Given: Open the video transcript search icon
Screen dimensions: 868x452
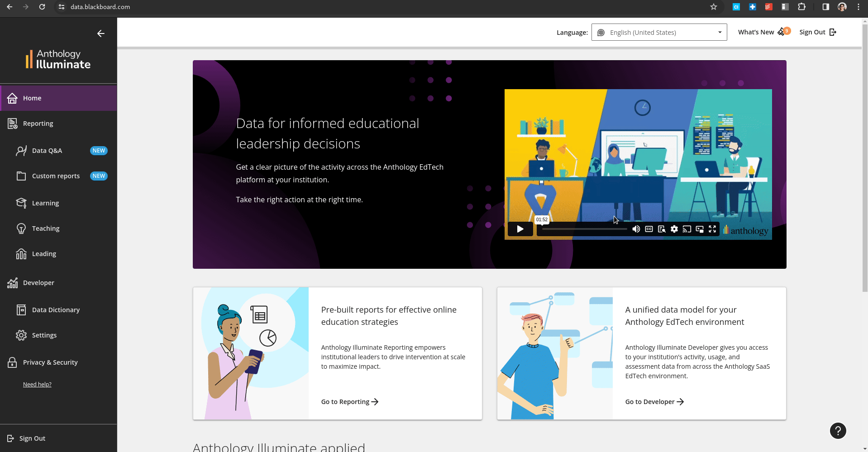Looking at the screenshot, I should 661,229.
